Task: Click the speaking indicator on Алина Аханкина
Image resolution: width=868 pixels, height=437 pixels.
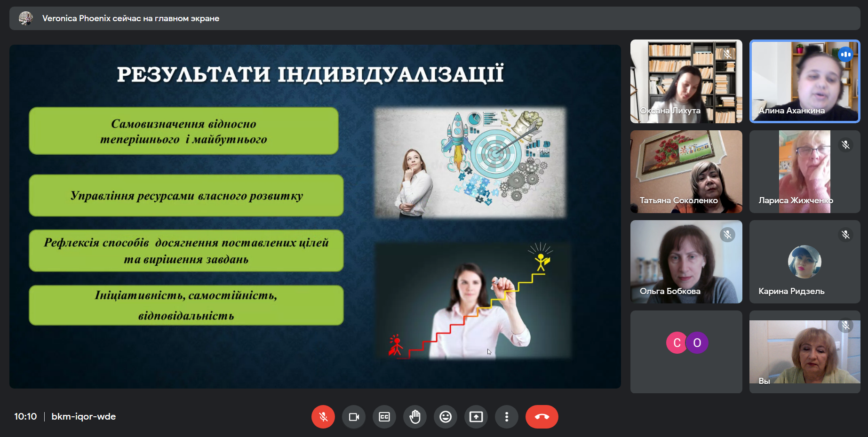Action: tap(845, 55)
